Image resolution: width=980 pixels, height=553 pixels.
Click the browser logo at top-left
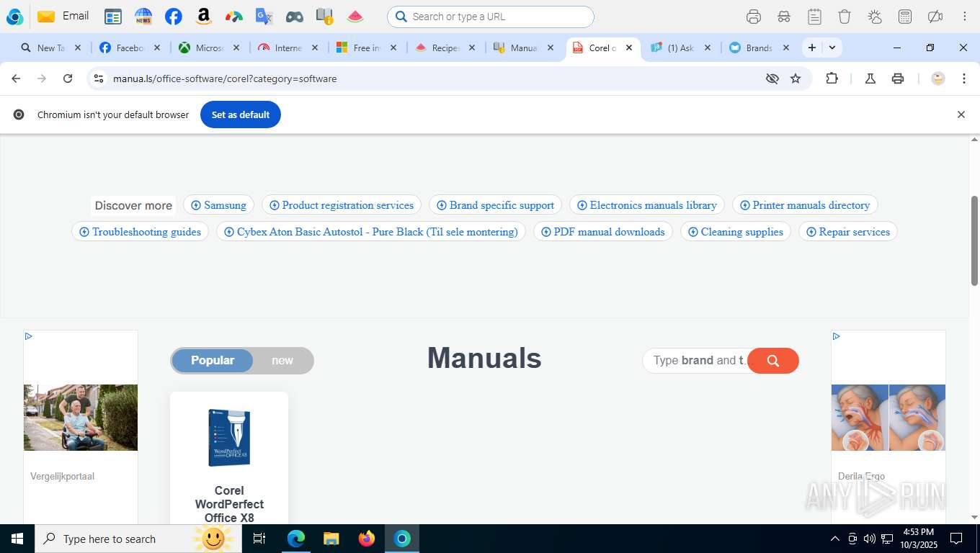click(14, 17)
